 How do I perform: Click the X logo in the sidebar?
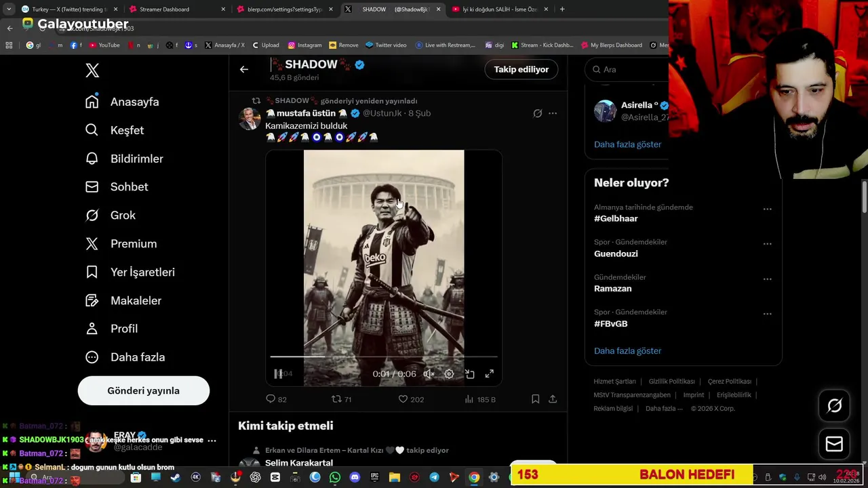(x=92, y=70)
